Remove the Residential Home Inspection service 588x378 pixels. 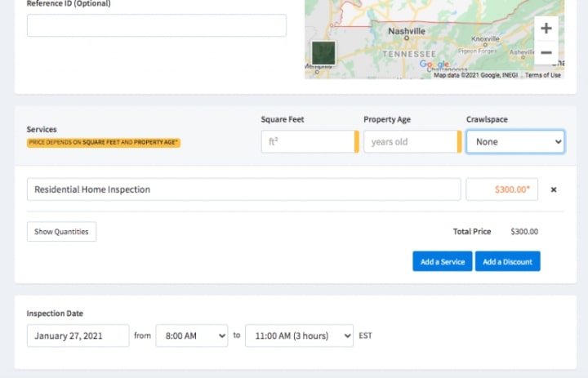coord(554,189)
